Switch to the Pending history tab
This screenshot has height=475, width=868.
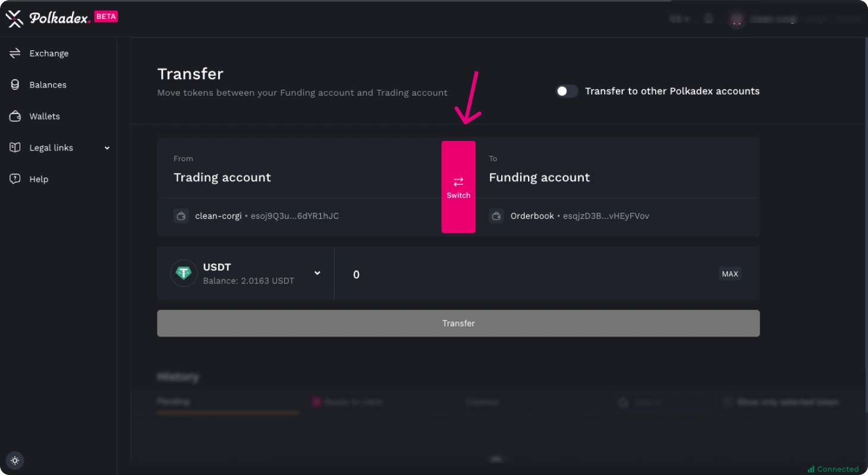[173, 402]
